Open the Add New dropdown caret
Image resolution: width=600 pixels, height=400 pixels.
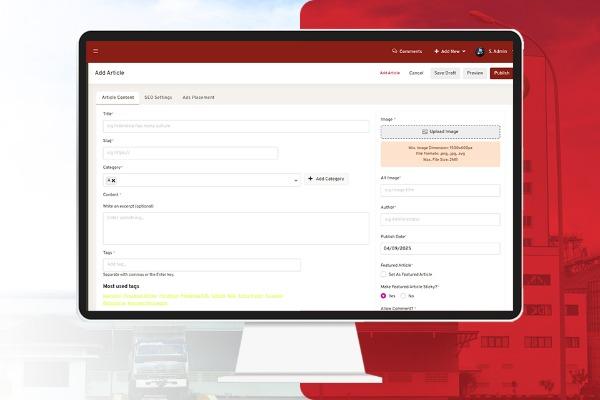pyautogui.click(x=465, y=51)
